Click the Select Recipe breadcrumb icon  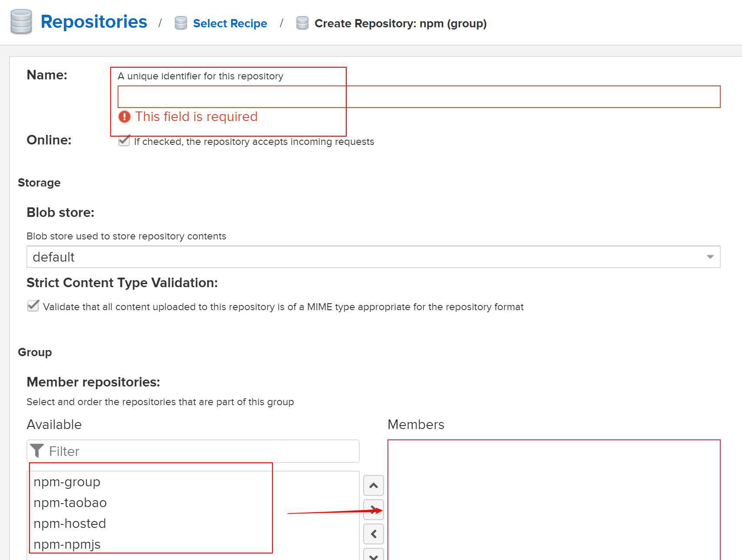click(181, 23)
